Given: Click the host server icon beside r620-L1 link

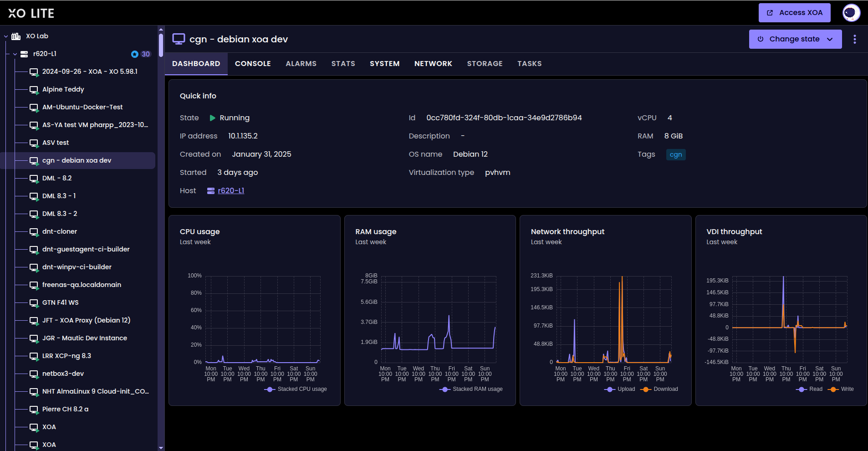Looking at the screenshot, I should coord(211,191).
